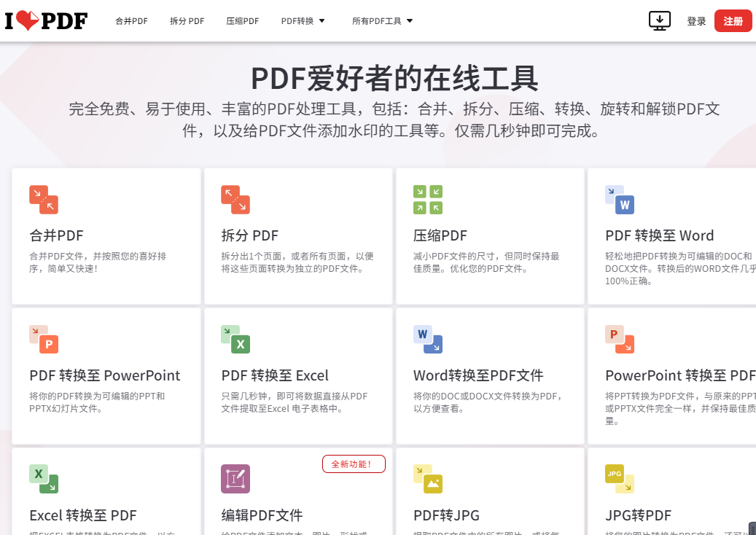The width and height of the screenshot is (756, 535).
Task: Click the JPG转PDF icon
Action: click(620, 479)
